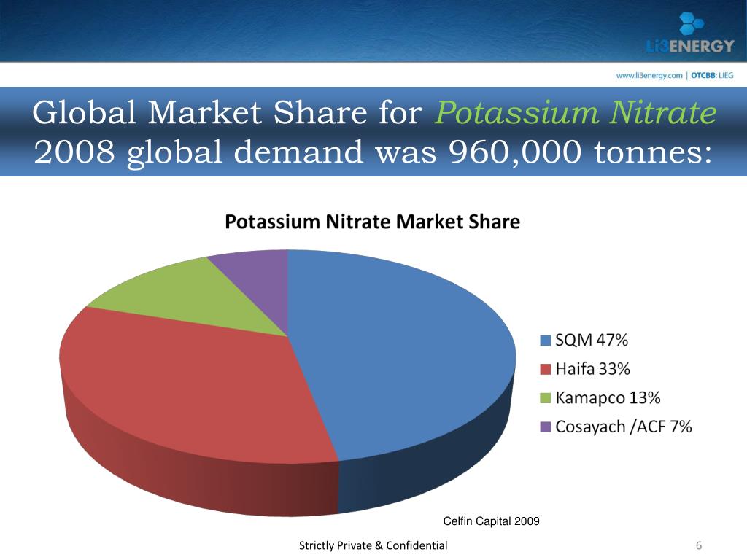This screenshot has width=747, height=560.
Task: Click the purple Cosayach legend swatch
Action: click(x=546, y=427)
